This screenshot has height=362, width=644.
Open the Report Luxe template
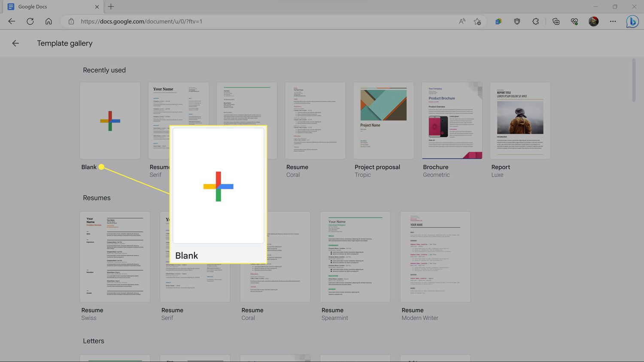pyautogui.click(x=520, y=121)
